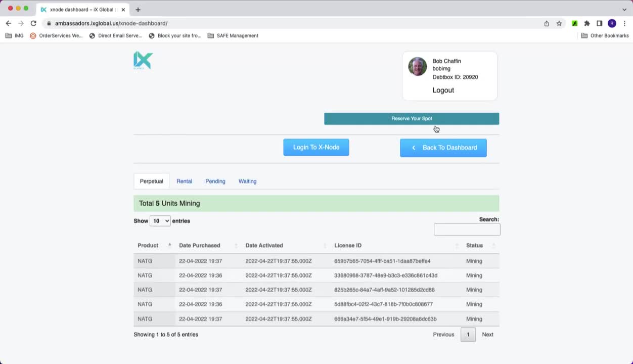Screen dimensions: 633x364
Task: Reload the page with refresh icon
Action: [33, 23]
